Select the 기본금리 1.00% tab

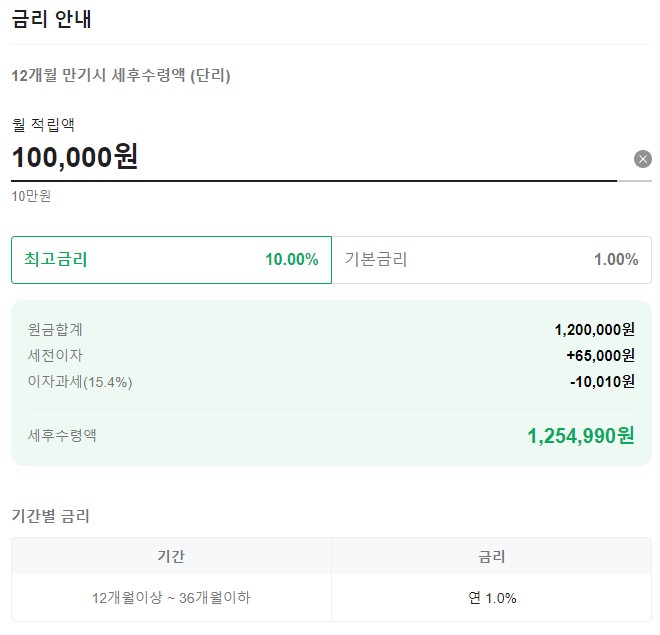coord(492,260)
